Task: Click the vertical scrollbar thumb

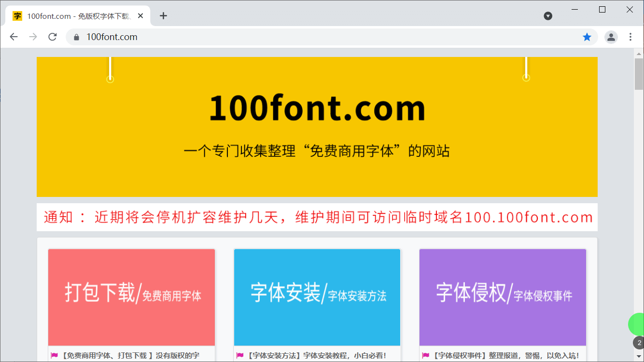Action: 639,74
